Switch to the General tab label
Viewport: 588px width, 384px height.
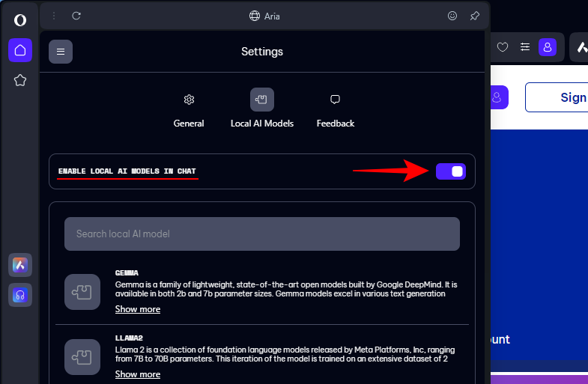tap(189, 124)
